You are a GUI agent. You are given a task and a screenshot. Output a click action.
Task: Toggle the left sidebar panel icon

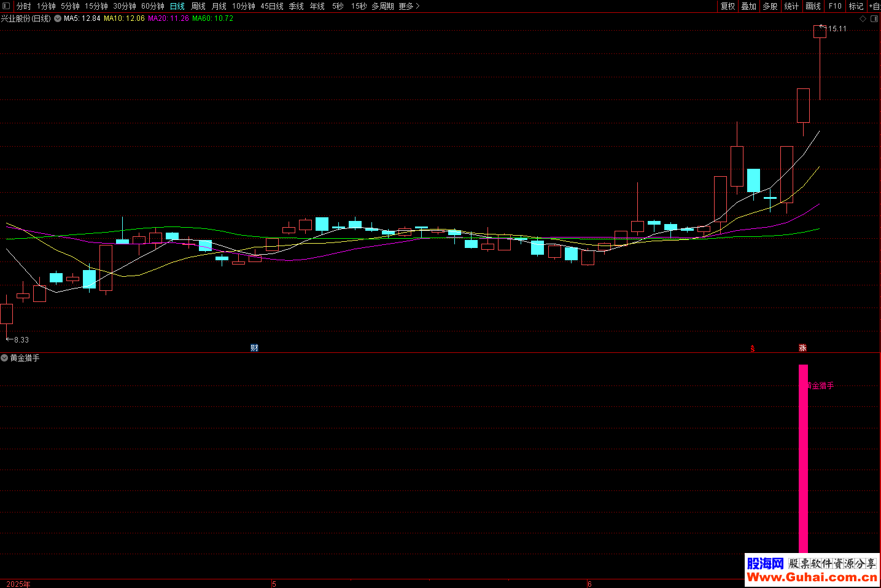click(x=6, y=6)
